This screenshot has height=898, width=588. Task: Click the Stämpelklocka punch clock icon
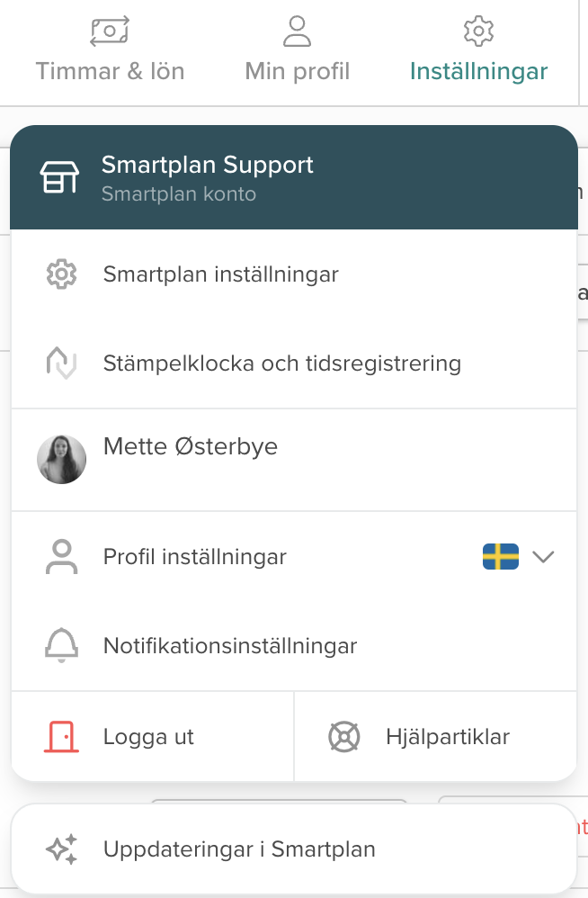click(x=62, y=364)
